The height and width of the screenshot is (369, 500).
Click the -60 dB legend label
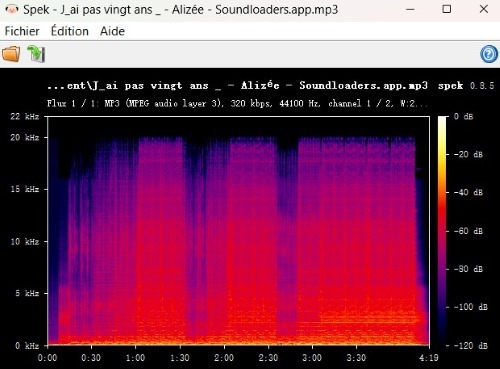point(468,231)
